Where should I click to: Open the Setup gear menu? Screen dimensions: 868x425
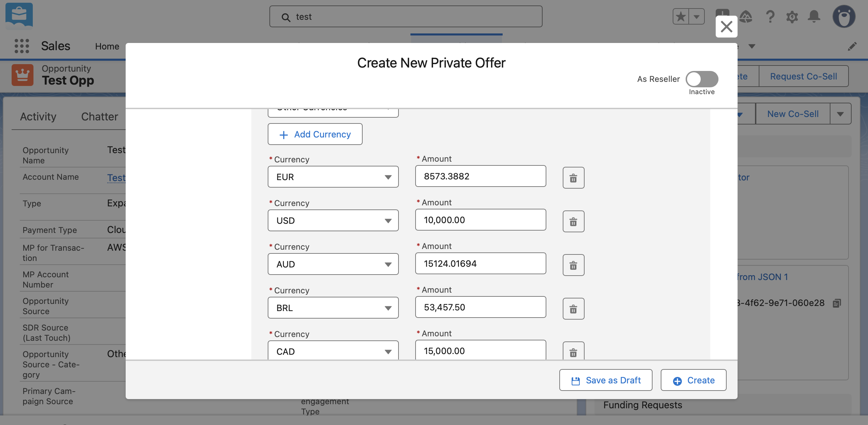(x=792, y=16)
